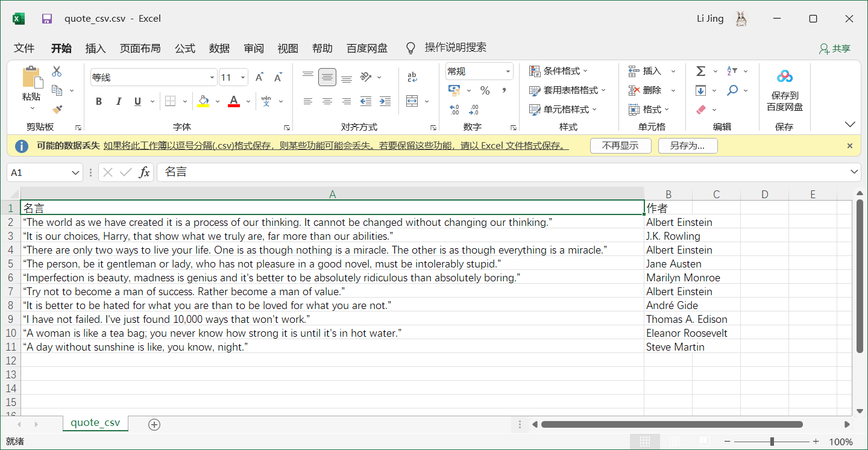Add new sheet with plus button
868x450 pixels.
coord(154,425)
